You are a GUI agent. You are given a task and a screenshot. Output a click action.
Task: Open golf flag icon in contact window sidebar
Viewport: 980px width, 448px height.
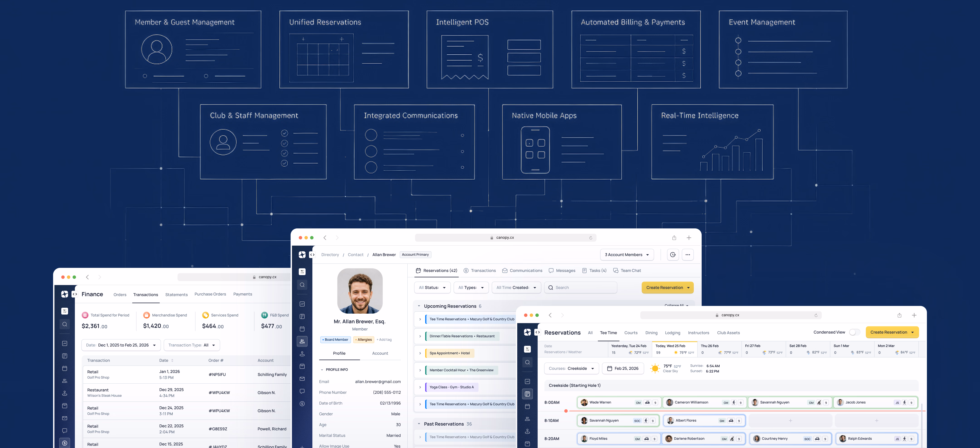[302, 354]
